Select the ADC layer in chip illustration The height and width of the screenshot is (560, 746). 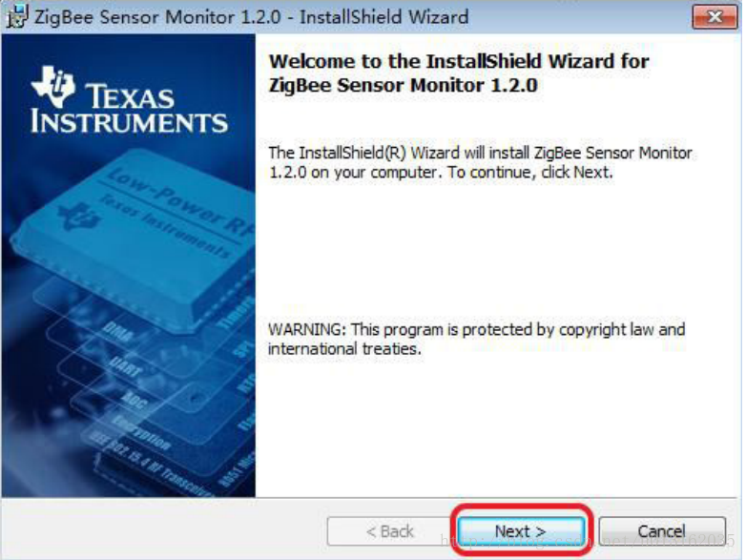134,399
